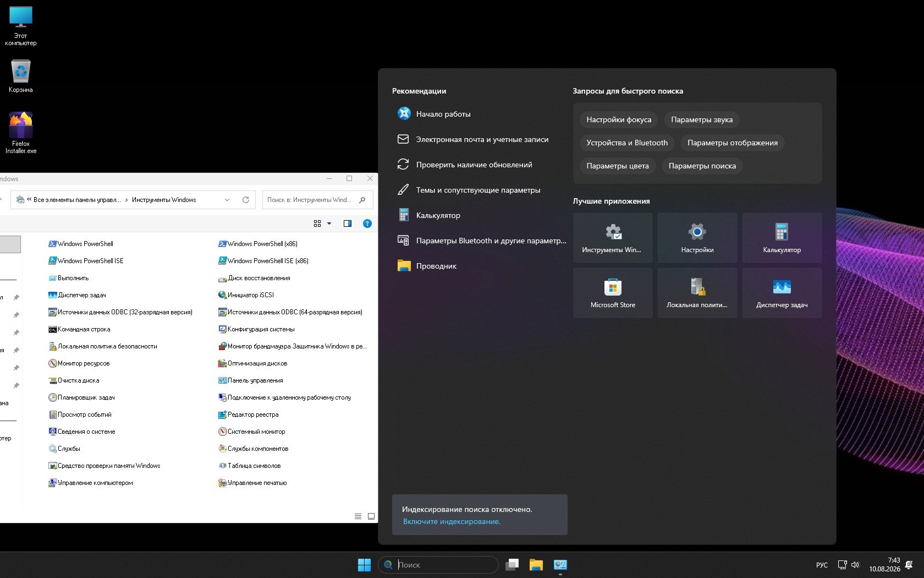
Task: Open Task View on the taskbar
Action: [x=512, y=565]
